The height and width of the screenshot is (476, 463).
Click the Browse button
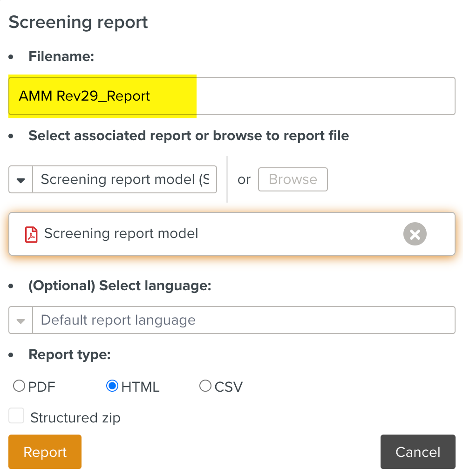pyautogui.click(x=293, y=179)
